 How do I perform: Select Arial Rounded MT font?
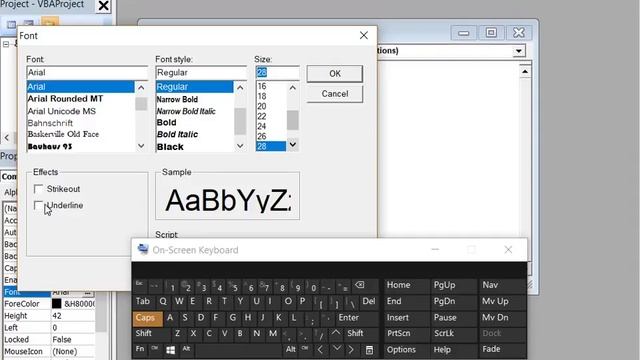pos(65,99)
